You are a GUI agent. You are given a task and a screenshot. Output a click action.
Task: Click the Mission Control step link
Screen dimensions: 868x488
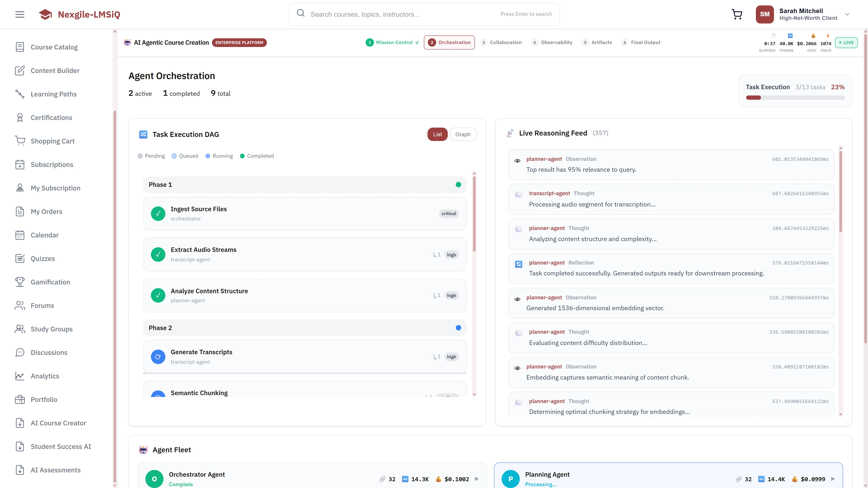[x=392, y=42]
